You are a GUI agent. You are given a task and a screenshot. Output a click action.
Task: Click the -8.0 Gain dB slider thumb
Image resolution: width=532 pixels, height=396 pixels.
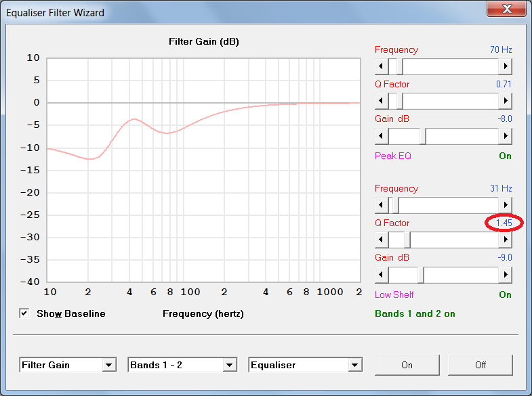[423, 136]
